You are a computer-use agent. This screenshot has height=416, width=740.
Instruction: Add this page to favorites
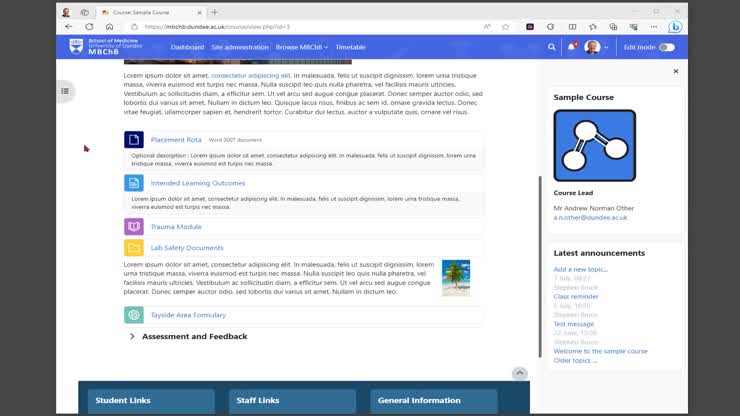505,27
